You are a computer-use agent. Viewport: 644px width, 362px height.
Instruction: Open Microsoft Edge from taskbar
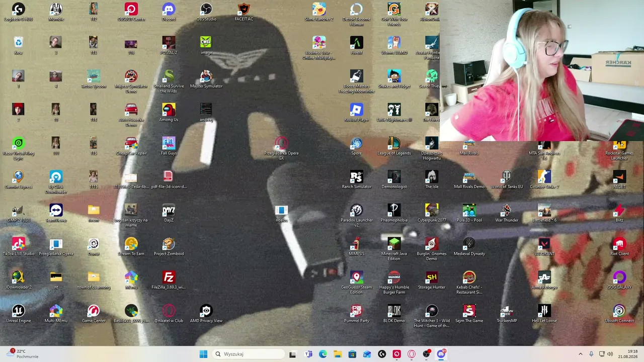323,354
